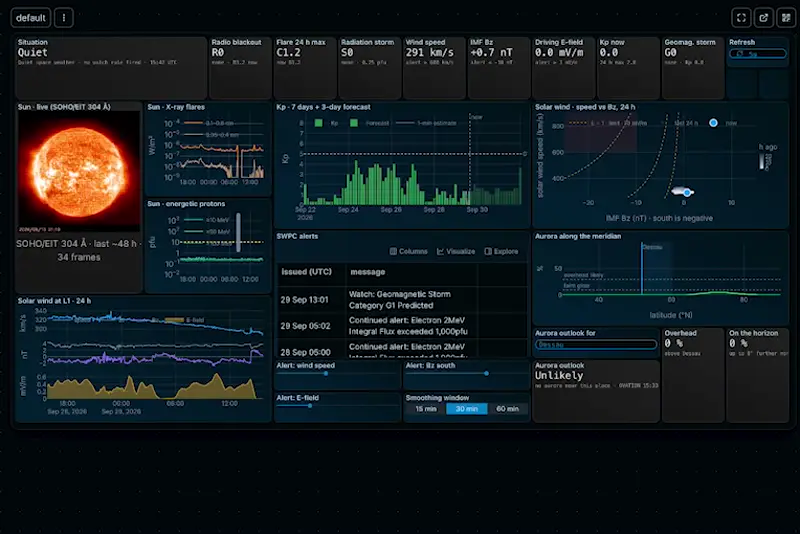Screen dimensions: 800x534
Task: Click the SOHO/EIT 304 Å sun image
Action: (x=79, y=171)
